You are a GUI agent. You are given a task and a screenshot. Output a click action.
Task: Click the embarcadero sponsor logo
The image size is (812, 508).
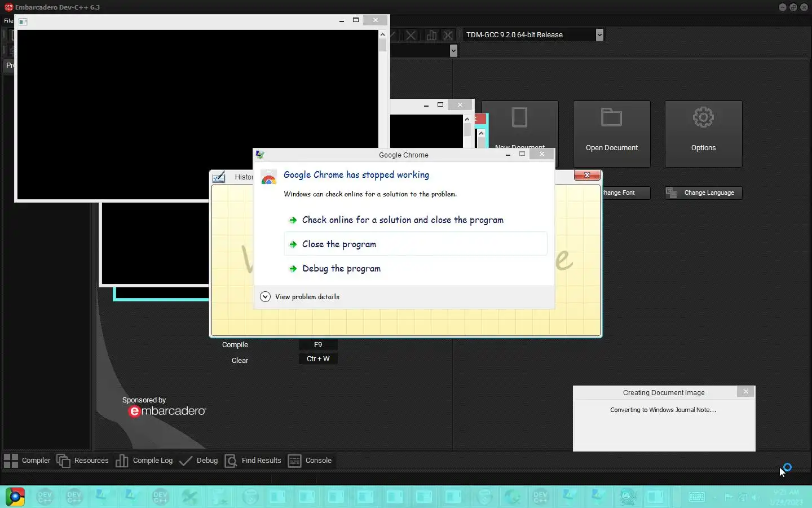(x=167, y=411)
